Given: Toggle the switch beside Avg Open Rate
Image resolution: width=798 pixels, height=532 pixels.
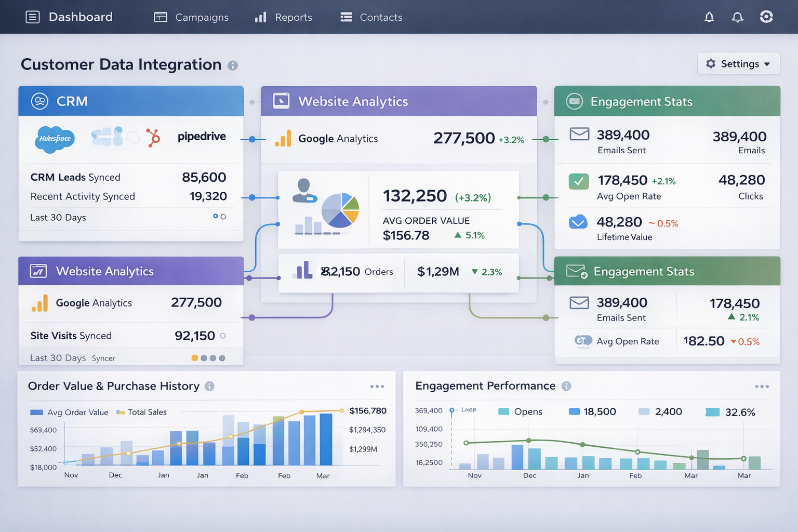Looking at the screenshot, I should point(583,341).
